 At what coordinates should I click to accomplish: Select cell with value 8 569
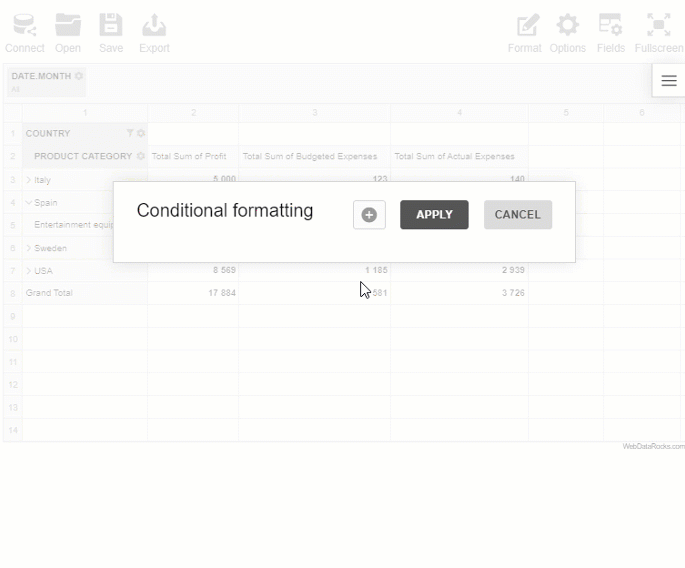pos(193,270)
